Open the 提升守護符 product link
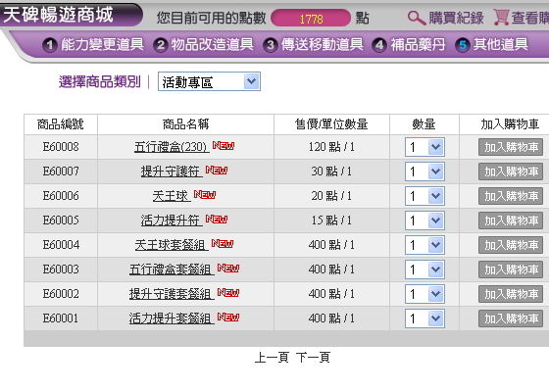549x392 pixels. (172, 171)
